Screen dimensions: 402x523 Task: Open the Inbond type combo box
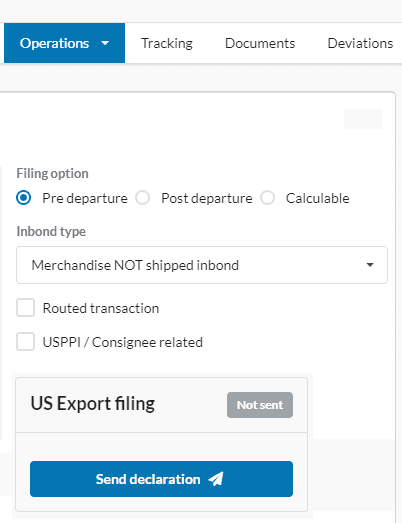202,265
